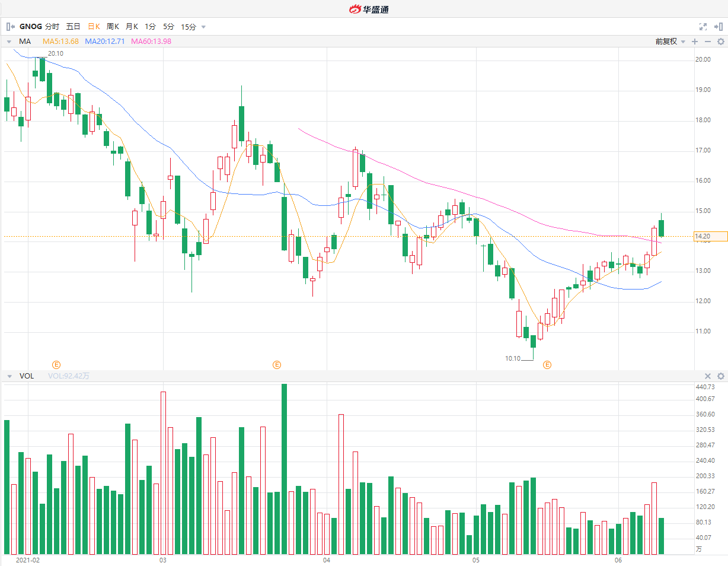Enter fullscreen chart mode
The width and height of the screenshot is (728, 566).
coord(703,27)
